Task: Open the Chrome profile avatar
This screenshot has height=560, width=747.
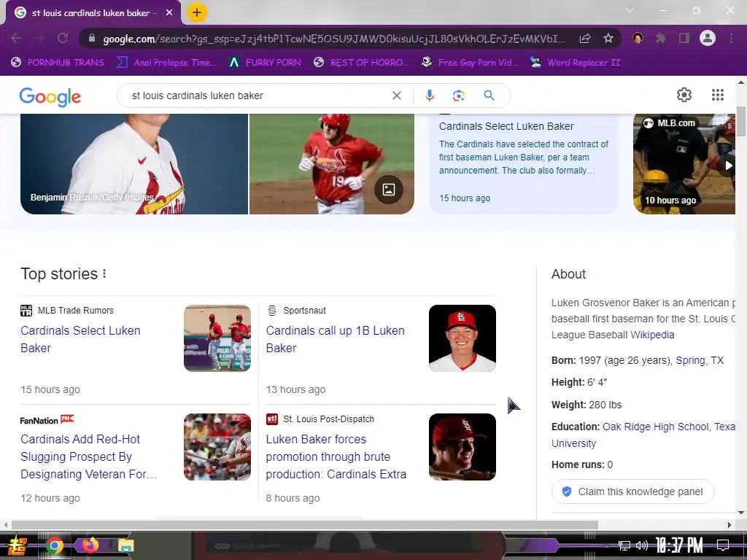Action: coord(708,38)
